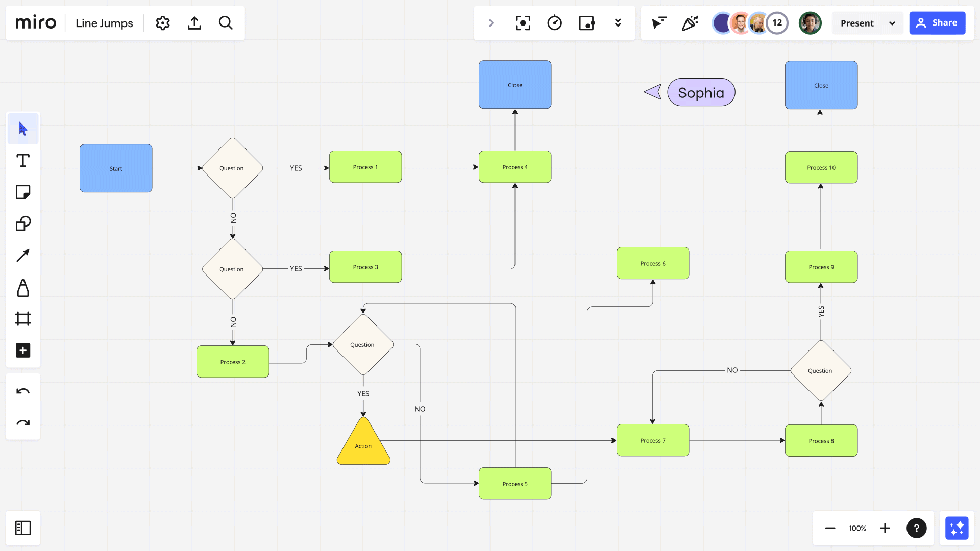980x551 pixels.
Task: Select the Process 5 box
Action: point(515,484)
